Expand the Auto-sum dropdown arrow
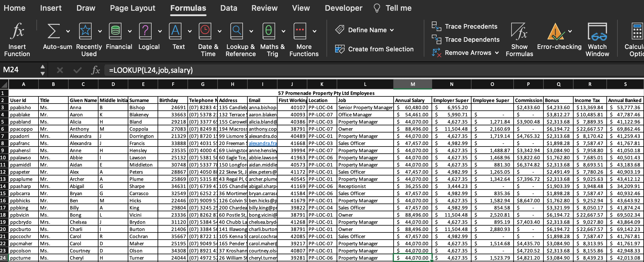The height and width of the screenshot is (262, 644). (68, 31)
